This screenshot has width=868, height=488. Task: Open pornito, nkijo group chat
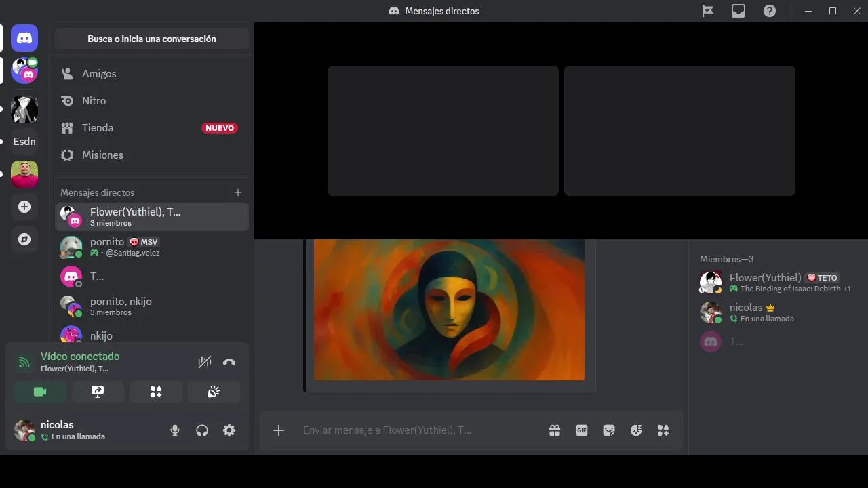[x=152, y=306]
